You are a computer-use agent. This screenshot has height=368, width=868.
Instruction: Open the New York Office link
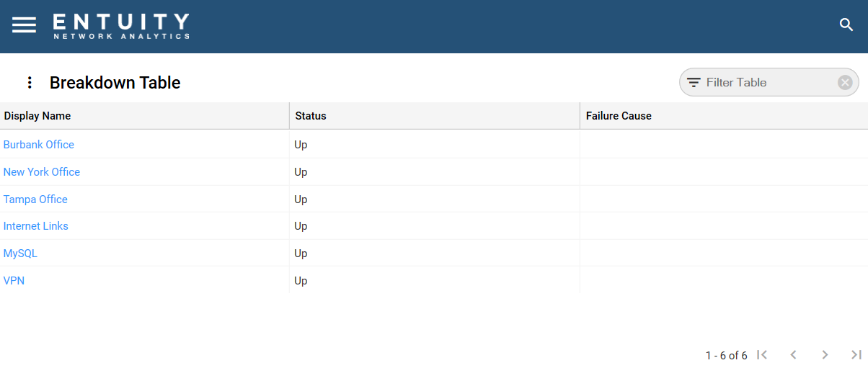(42, 172)
